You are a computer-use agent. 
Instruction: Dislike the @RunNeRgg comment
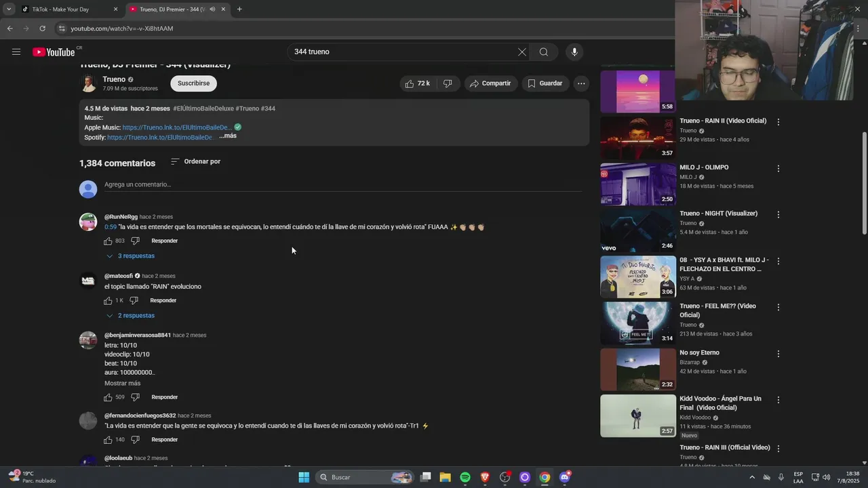point(135,241)
